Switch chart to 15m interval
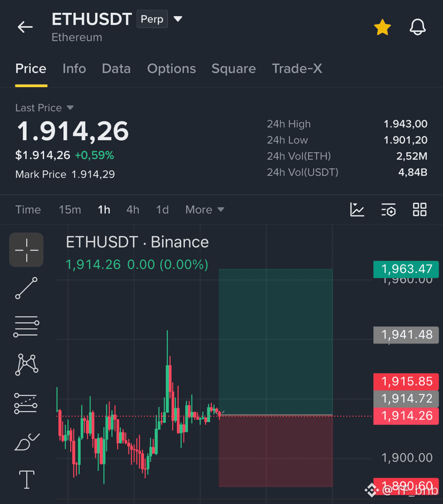Image resolution: width=443 pixels, height=504 pixels. 70,209
